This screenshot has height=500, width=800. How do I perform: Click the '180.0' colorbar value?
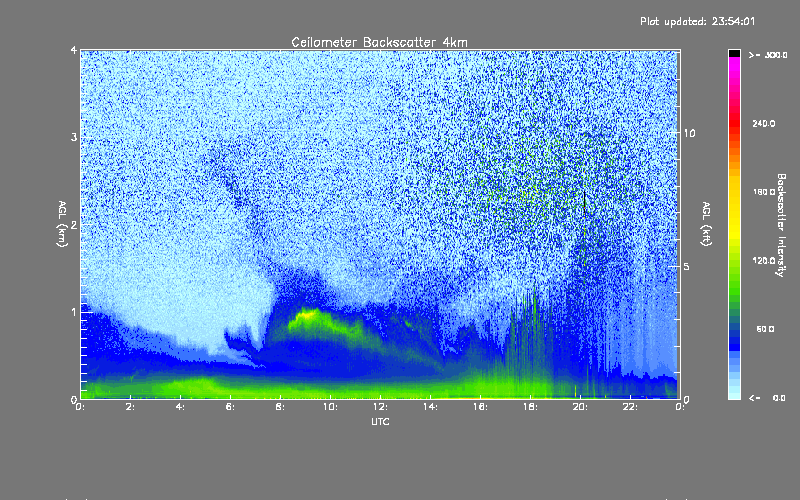click(x=764, y=192)
